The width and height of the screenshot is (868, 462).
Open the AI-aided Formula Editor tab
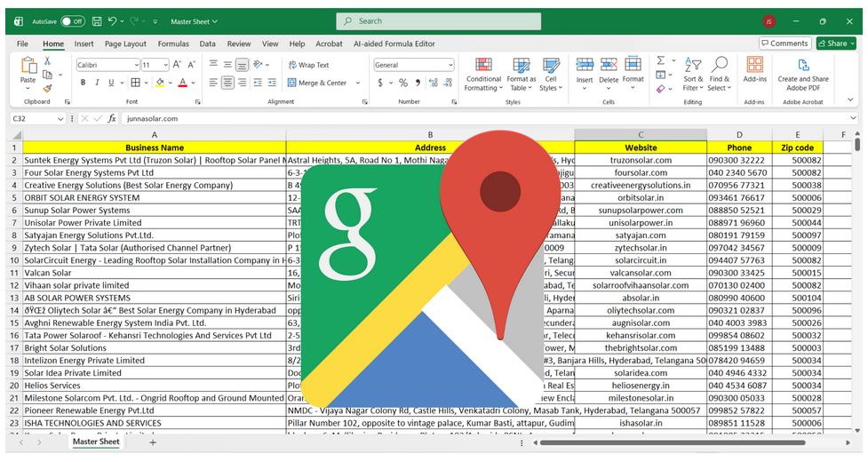point(394,44)
